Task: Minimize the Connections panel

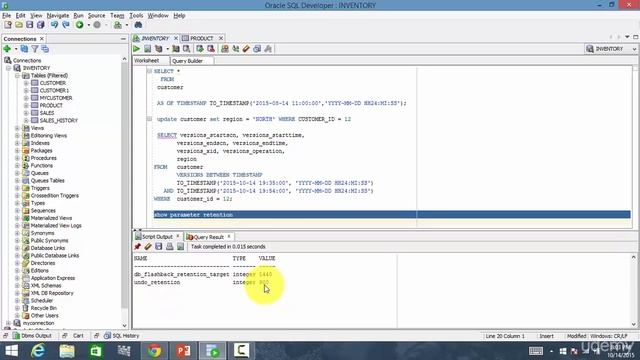Action: (123, 39)
